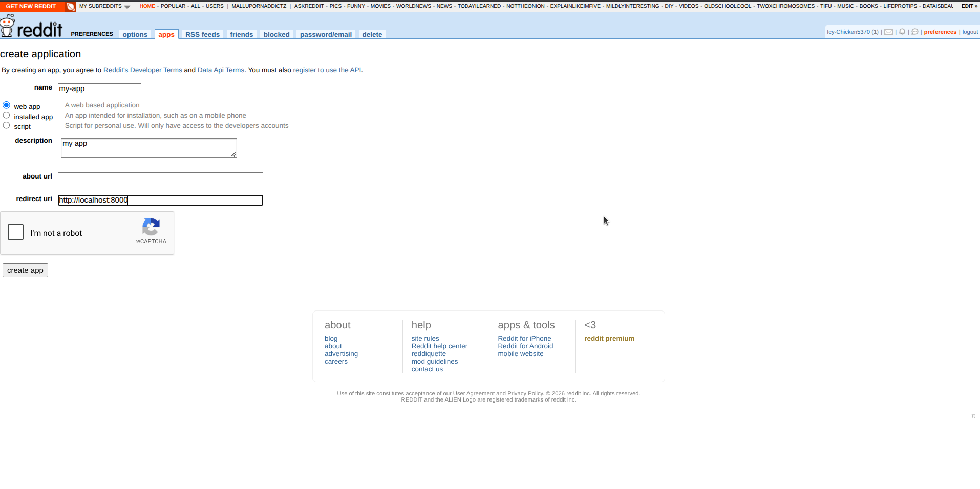Open the PICS subreddit link
The image size is (980, 489).
click(x=335, y=6)
